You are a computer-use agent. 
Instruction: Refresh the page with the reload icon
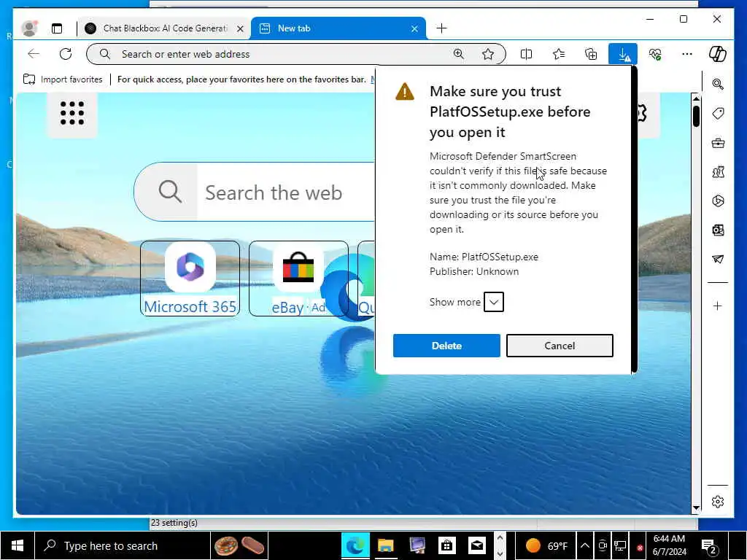(66, 54)
